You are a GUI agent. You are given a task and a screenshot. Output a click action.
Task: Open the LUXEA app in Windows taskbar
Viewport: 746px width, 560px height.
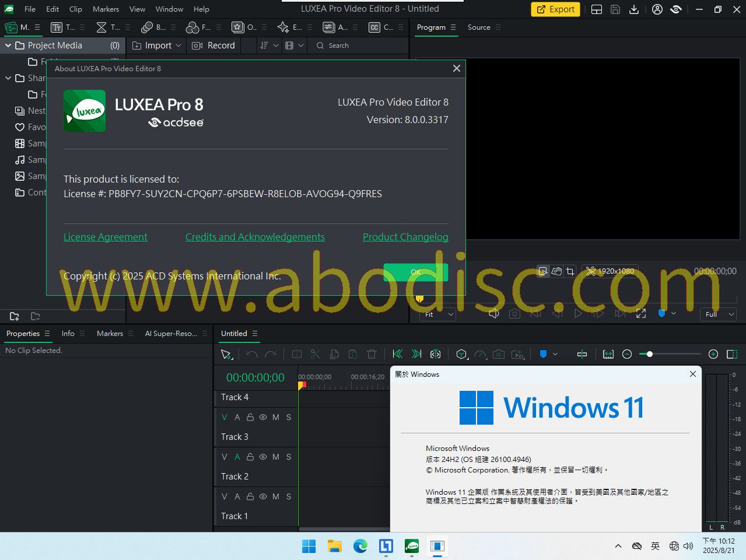click(412, 547)
